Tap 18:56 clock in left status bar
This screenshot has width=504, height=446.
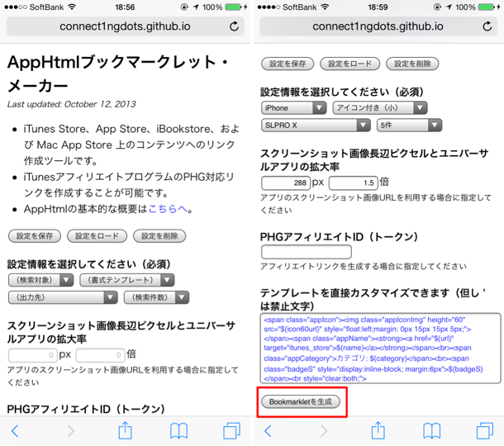tap(125, 7)
